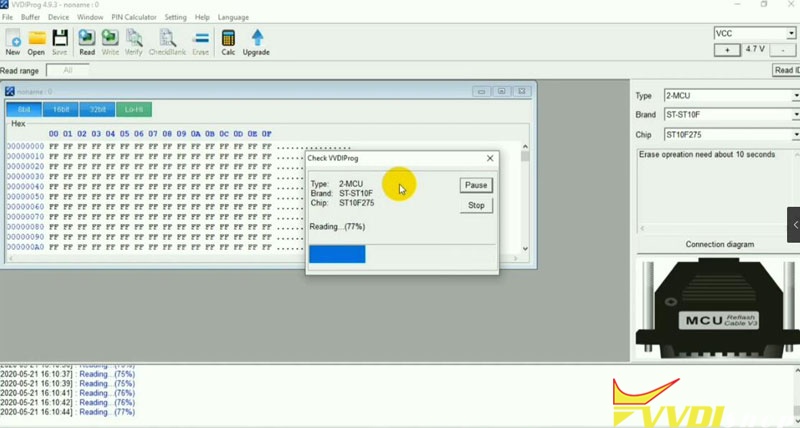
Task: Click the Write toolbar icon
Action: (110, 43)
